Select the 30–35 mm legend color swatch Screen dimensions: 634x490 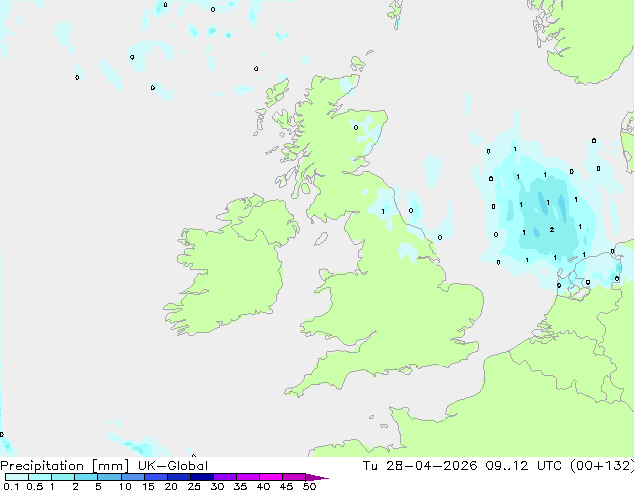pos(224,477)
